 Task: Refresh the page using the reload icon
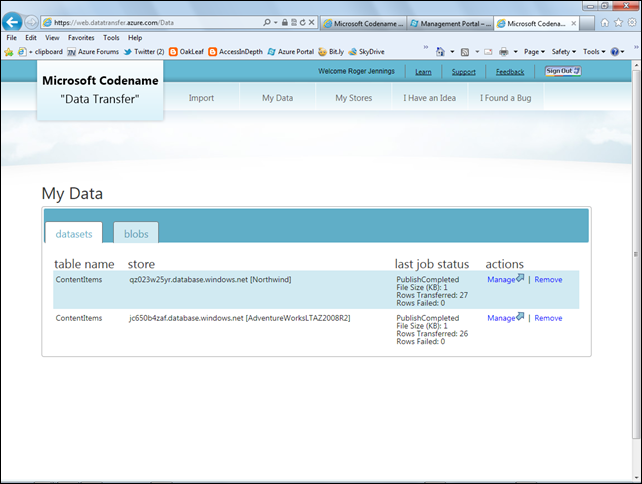click(303, 23)
